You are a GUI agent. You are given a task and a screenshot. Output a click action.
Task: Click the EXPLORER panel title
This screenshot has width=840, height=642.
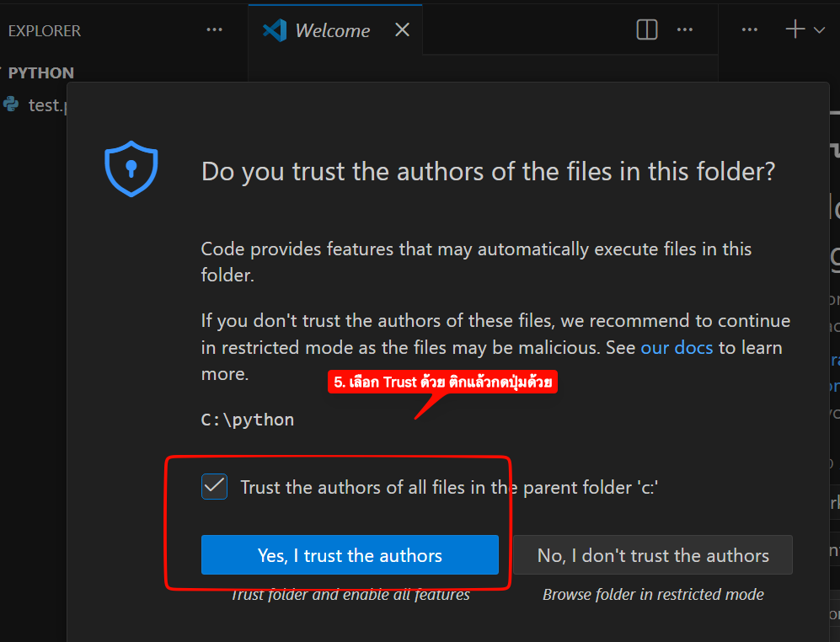tap(44, 31)
